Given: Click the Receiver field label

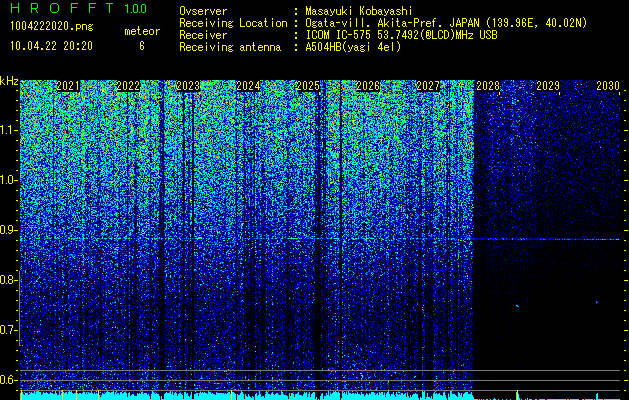Looking at the screenshot, I should click(203, 35).
